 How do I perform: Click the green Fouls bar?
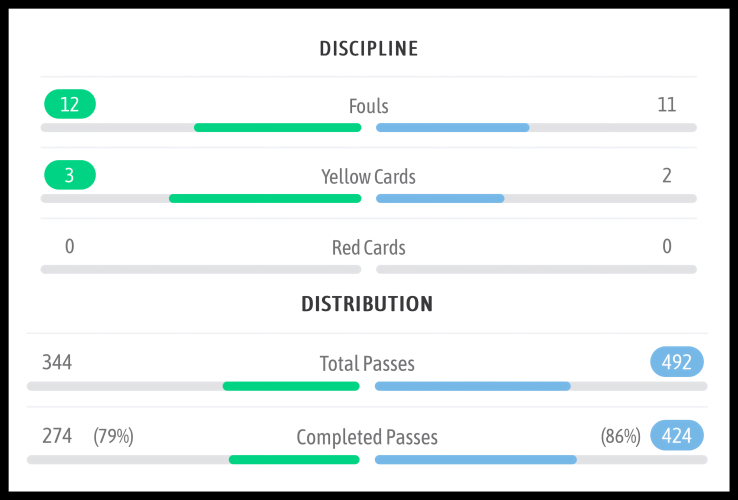click(277, 128)
